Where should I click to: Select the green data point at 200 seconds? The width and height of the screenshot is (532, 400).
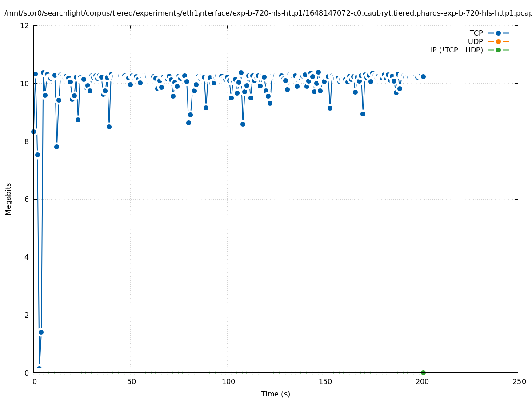click(423, 372)
